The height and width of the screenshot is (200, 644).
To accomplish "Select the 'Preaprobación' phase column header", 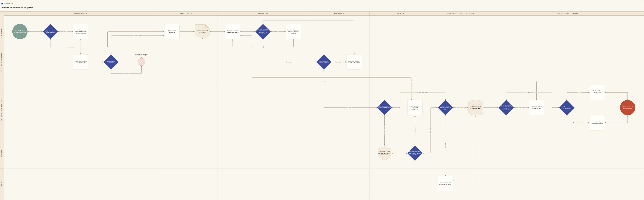I will 81,14.
